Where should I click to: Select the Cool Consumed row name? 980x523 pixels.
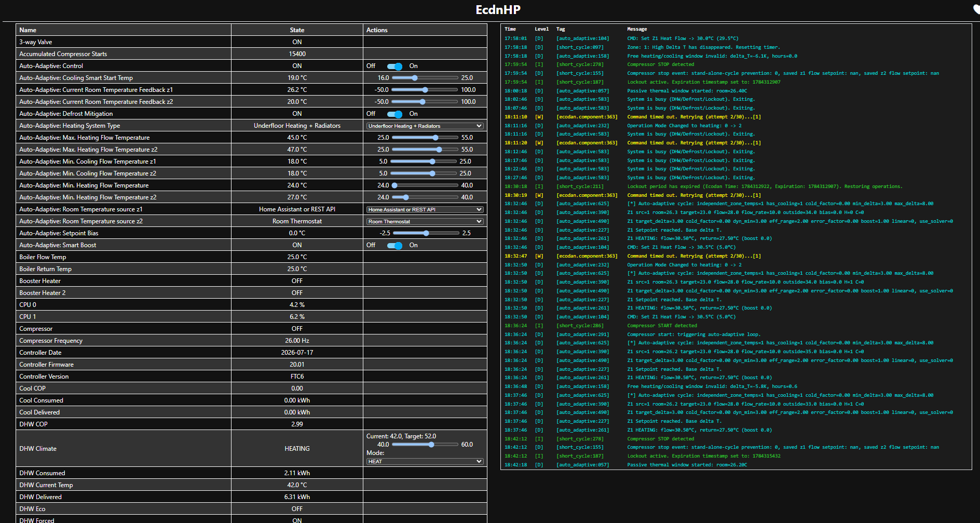(41, 400)
